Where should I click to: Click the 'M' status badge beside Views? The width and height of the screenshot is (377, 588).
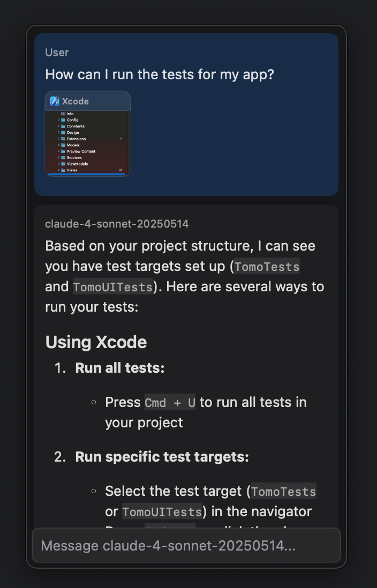[x=121, y=170]
